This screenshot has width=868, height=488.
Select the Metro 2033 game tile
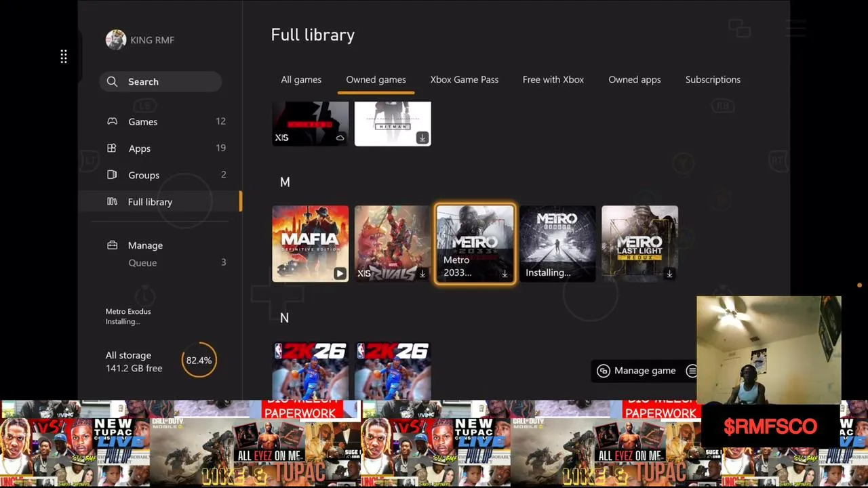(475, 243)
